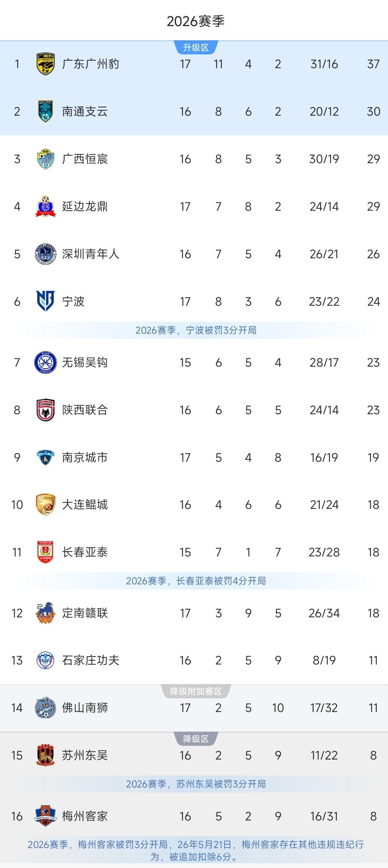Tap the 降级附加赛区 zone label

(x=196, y=691)
